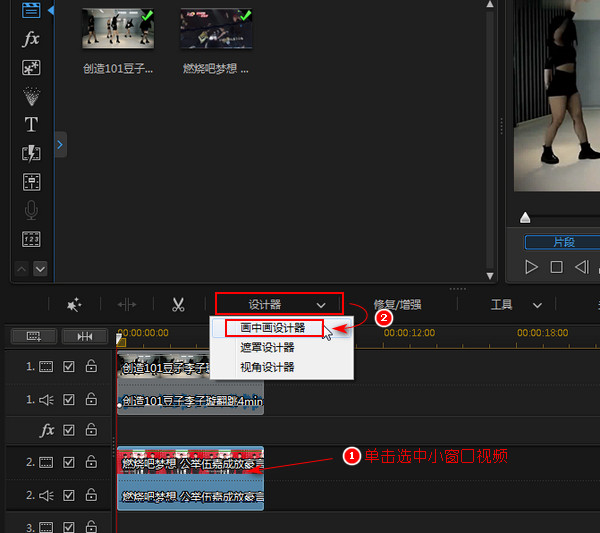Click 00:00:12:00 on the timeline ruler
This screenshot has height=533, width=600.
point(409,333)
